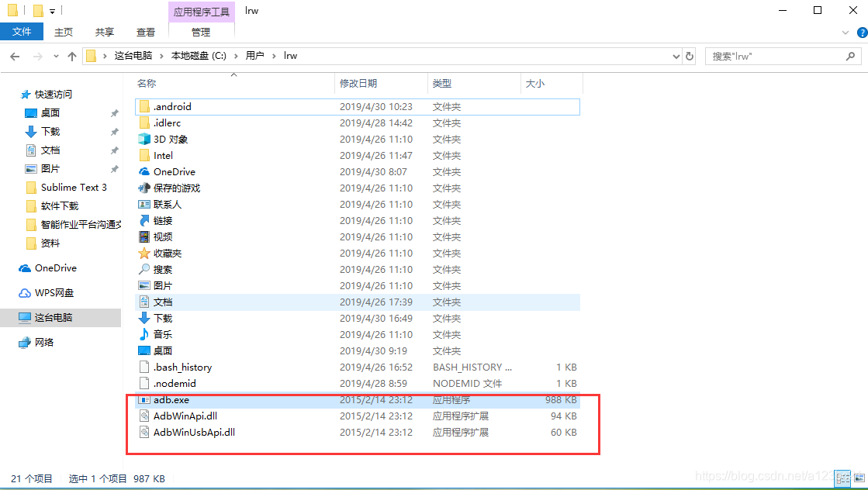The height and width of the screenshot is (490, 868).
Task: Click the 本地磁盘 (C:) breadcrumb segment
Action: pos(199,56)
